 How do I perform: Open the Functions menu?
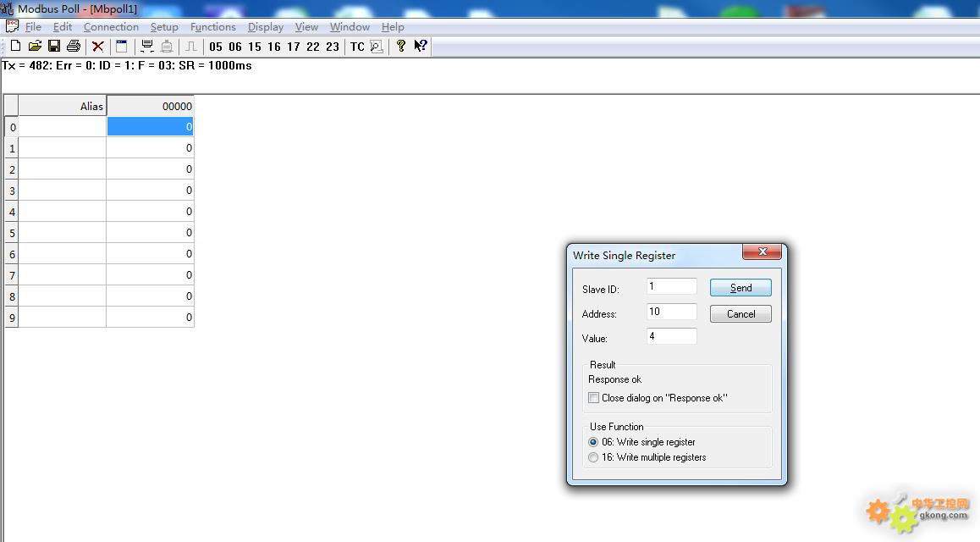213,27
